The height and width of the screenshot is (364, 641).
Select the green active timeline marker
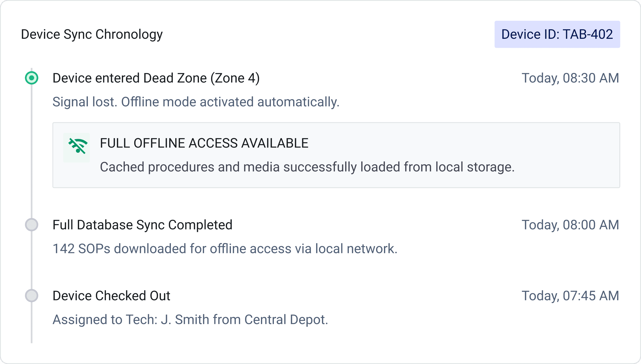click(31, 78)
